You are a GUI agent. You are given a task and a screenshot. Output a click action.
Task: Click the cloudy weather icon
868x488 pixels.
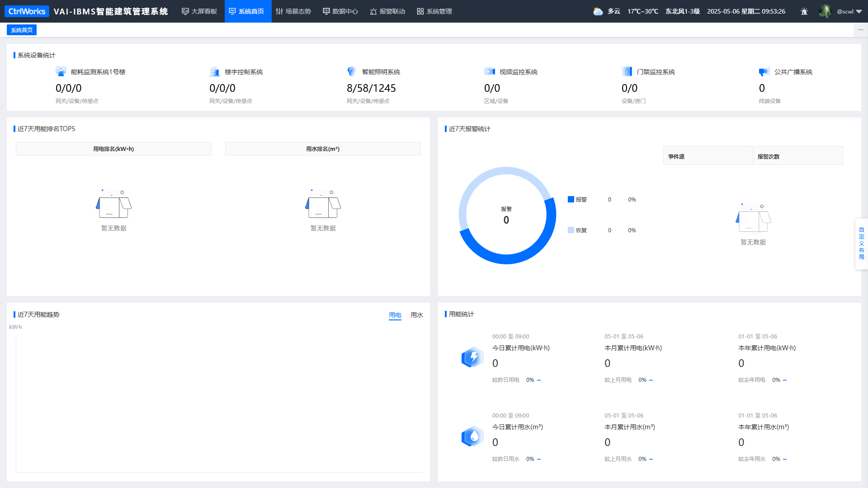(598, 11)
